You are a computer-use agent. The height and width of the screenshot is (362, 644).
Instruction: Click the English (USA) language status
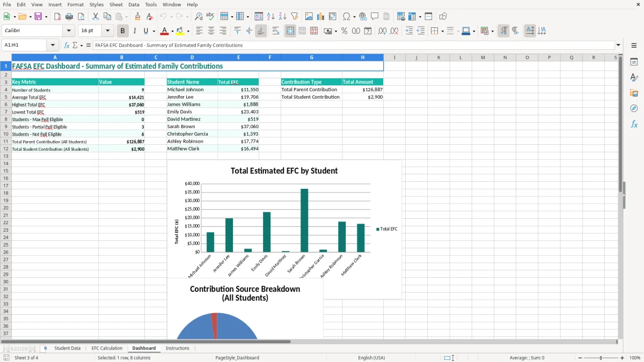point(371,358)
